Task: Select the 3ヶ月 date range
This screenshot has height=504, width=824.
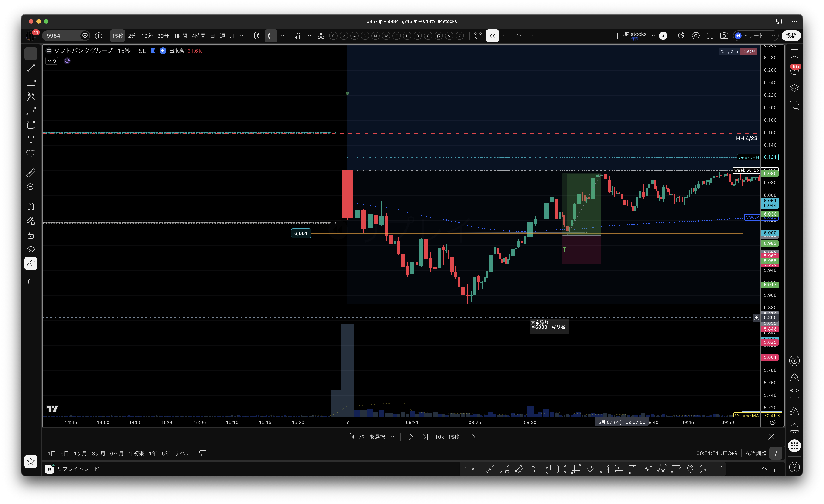Action: (x=98, y=453)
